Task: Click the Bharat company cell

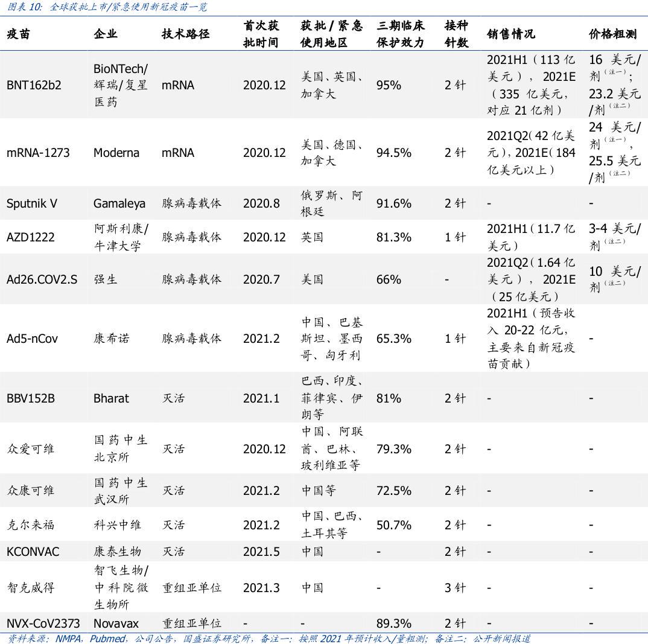Action: point(111,398)
